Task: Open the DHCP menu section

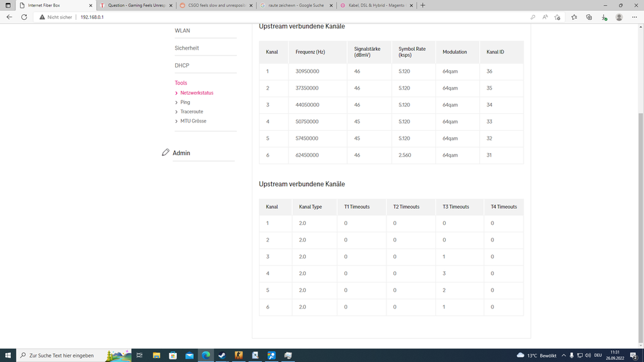Action: [x=182, y=65]
